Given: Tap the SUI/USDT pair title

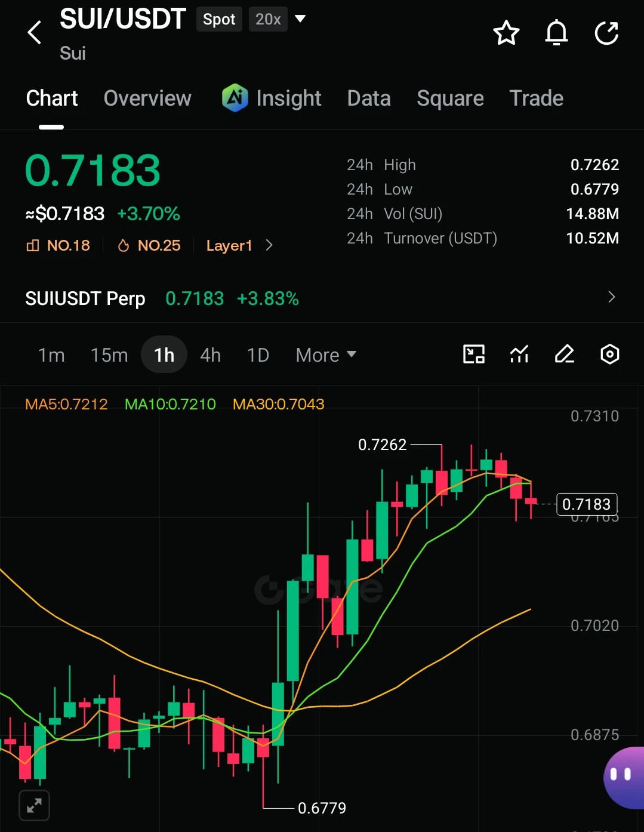Looking at the screenshot, I should [x=123, y=19].
